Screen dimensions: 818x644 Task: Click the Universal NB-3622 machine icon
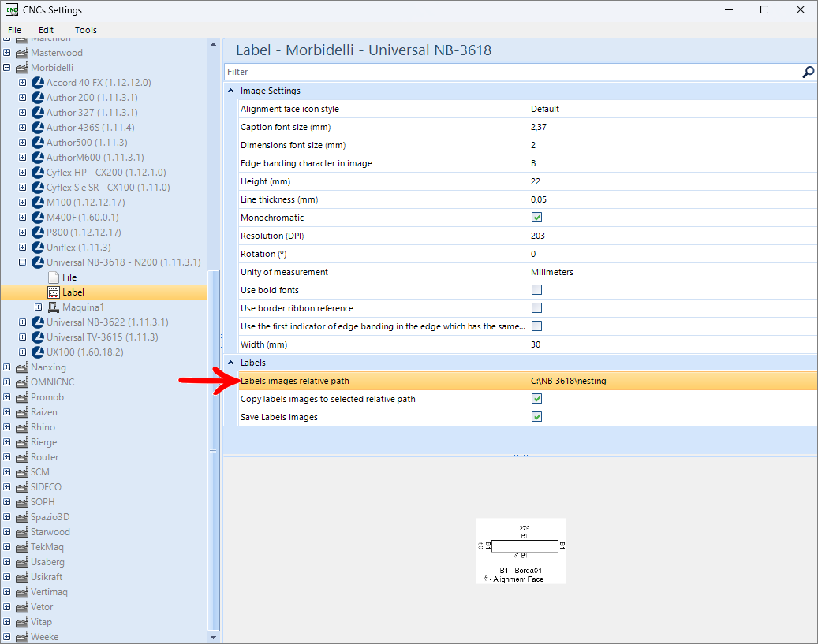(38, 322)
